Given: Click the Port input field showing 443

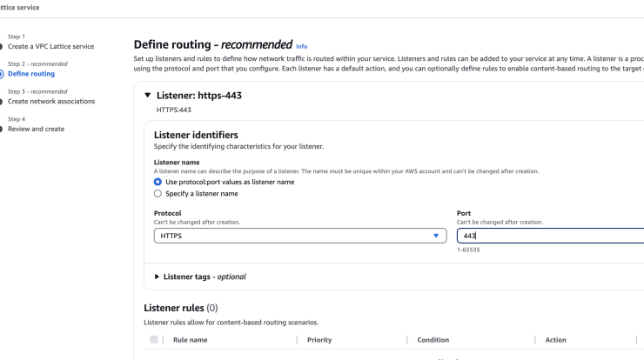Looking at the screenshot, I should [x=550, y=236].
